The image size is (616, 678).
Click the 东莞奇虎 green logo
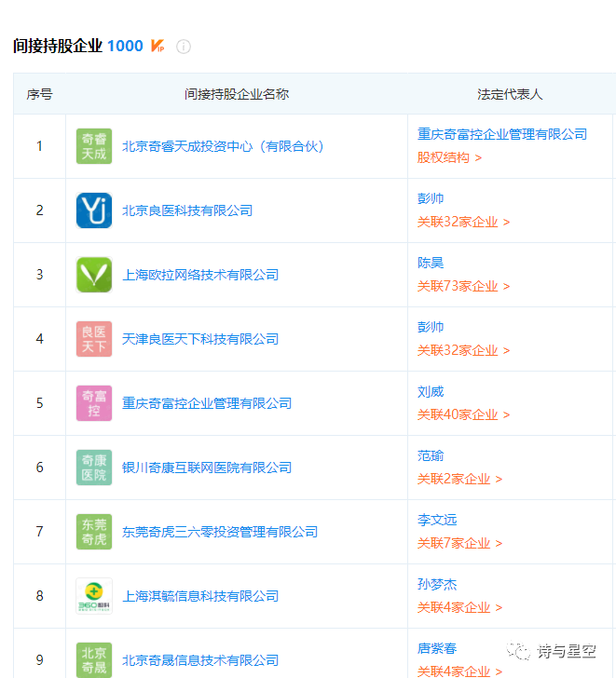pos(94,532)
